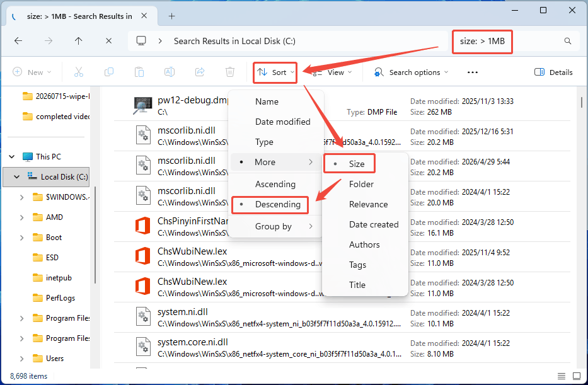Navigate up one folder level
This screenshot has width=588, height=385.
pos(78,41)
